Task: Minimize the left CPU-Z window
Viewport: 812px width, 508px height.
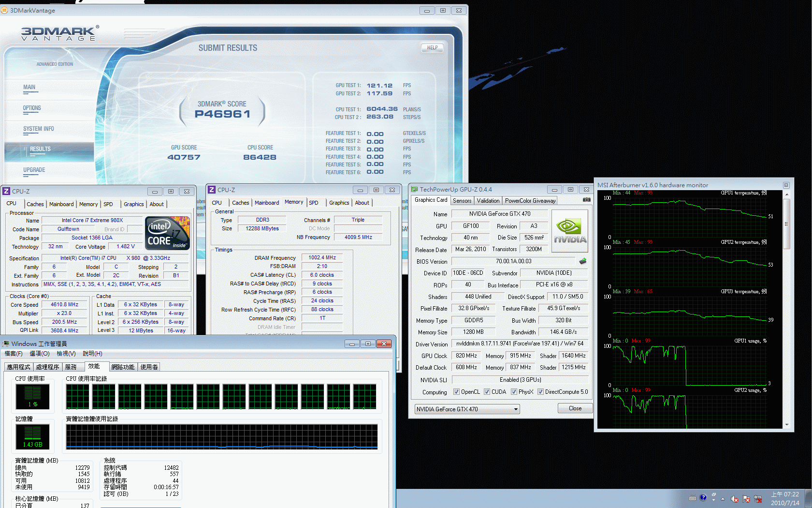Action: tap(155, 192)
